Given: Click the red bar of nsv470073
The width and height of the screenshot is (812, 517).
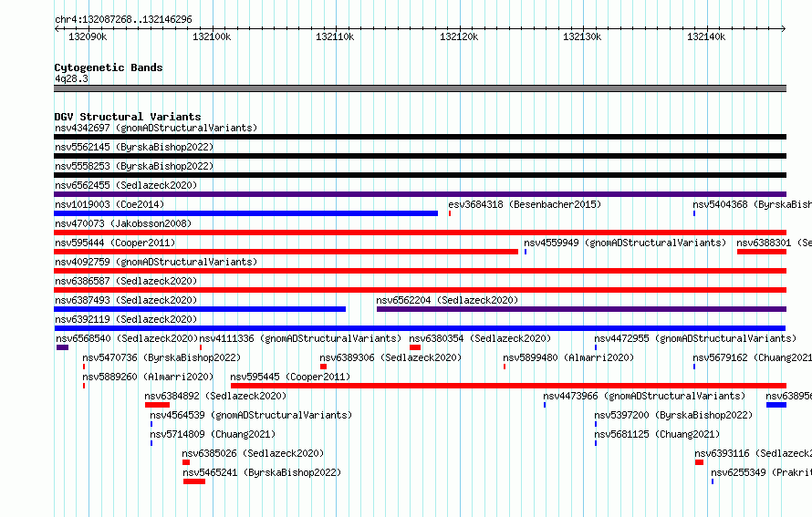Looking at the screenshot, I should (x=420, y=233).
